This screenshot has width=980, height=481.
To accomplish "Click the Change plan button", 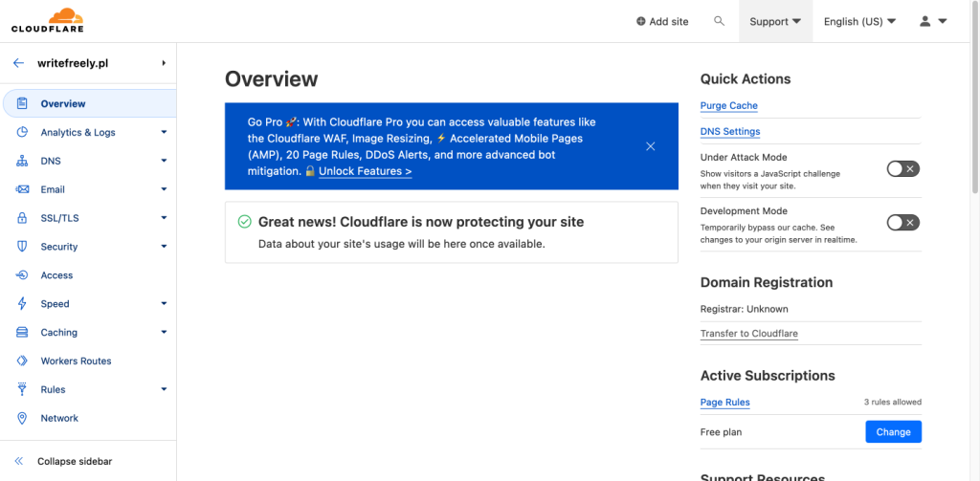I will click(893, 432).
